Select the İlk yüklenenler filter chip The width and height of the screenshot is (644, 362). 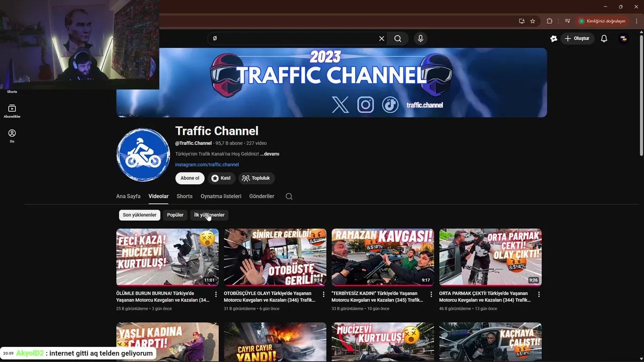coord(209,215)
